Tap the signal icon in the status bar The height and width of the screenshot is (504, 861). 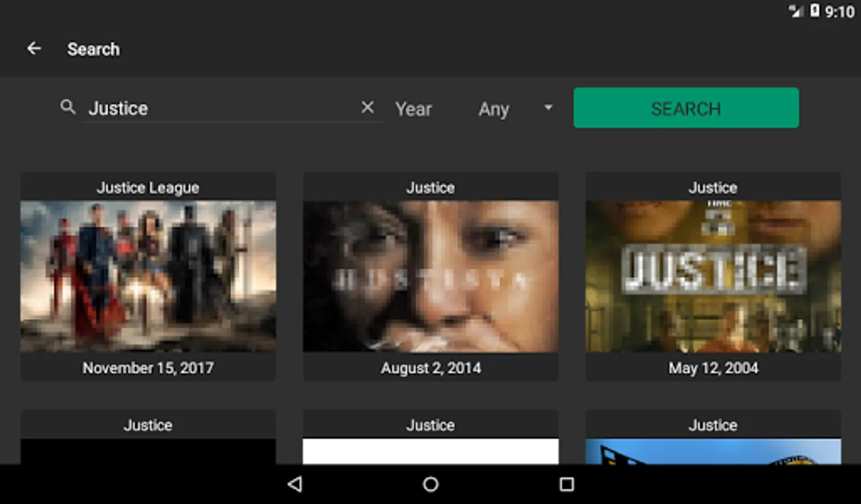click(x=796, y=11)
